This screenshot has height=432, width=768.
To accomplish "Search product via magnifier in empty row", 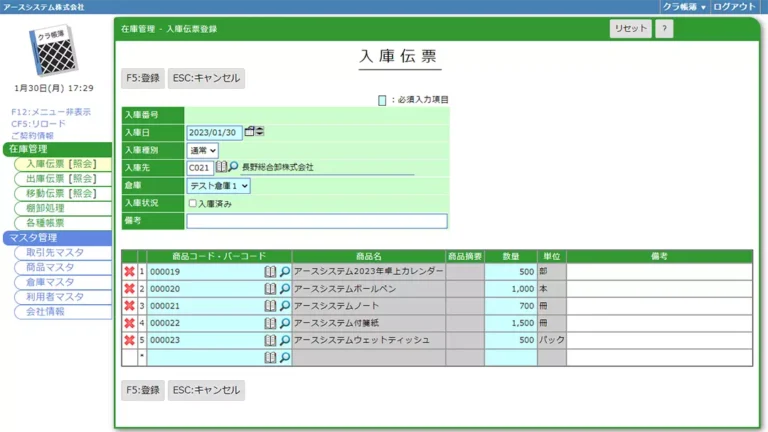I will pyautogui.click(x=285, y=358).
